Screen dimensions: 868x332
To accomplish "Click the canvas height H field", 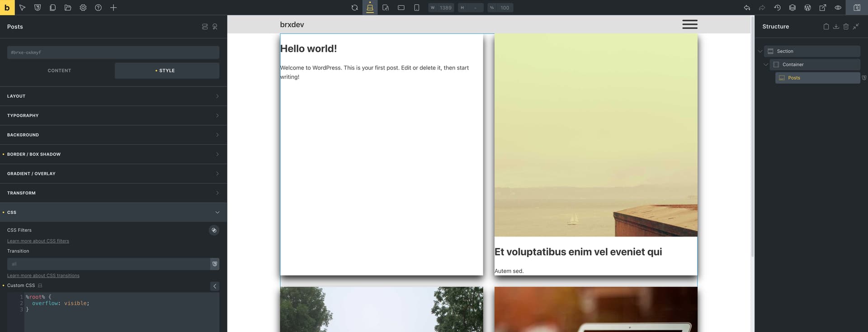I will 471,8.
